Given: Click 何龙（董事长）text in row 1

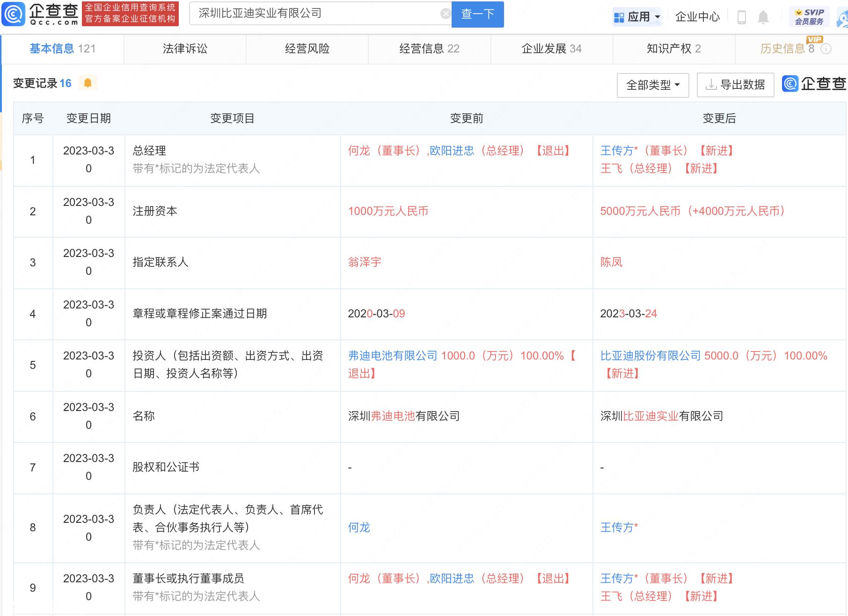Looking at the screenshot, I should [387, 151].
